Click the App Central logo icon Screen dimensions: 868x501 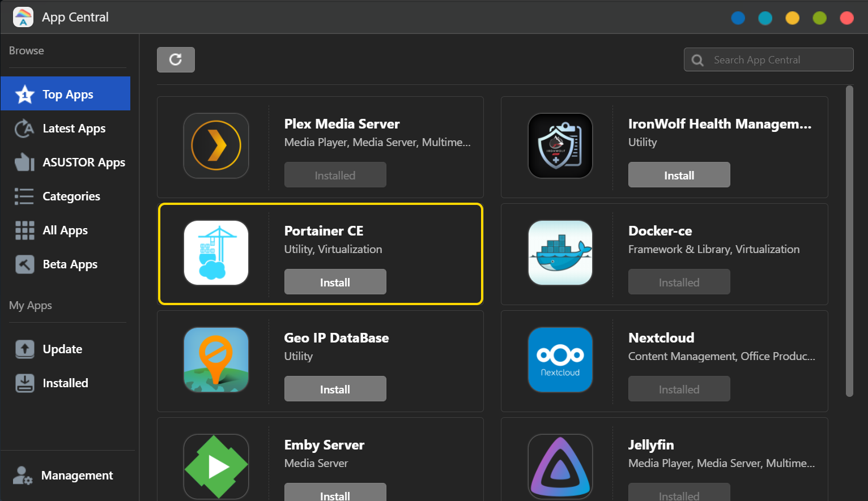(23, 17)
